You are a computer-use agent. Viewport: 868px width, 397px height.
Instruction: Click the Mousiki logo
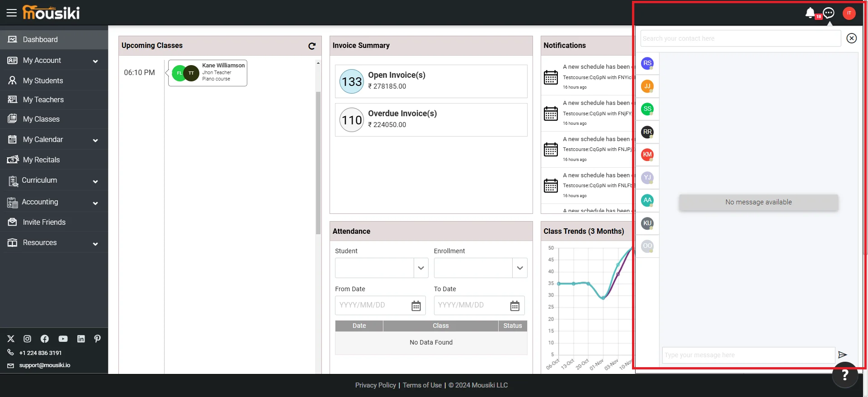[51, 13]
